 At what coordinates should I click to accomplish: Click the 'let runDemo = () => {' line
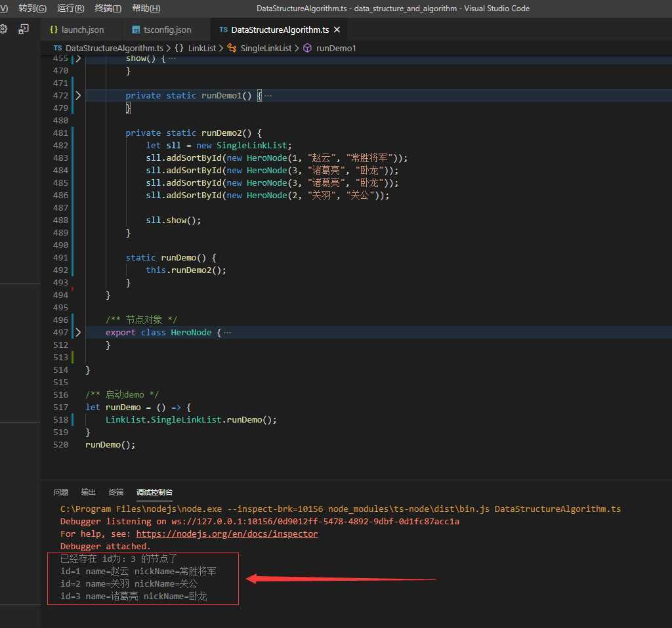[x=138, y=408]
